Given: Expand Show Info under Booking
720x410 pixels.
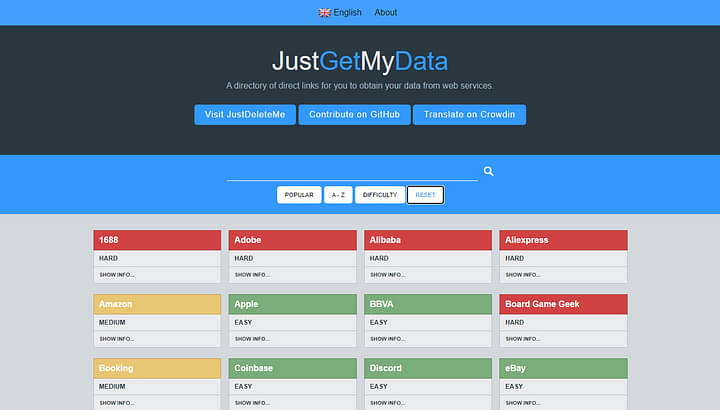Looking at the screenshot, I should (117, 403).
